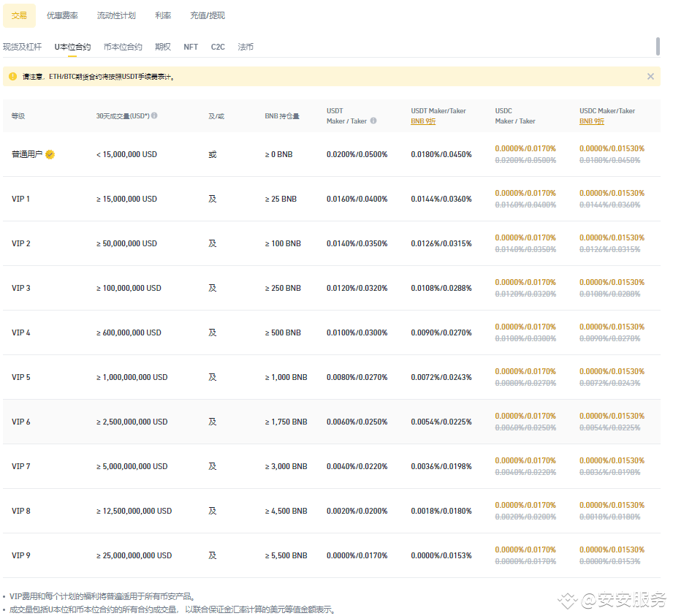The image size is (673, 616).
Task: Go to the 充值/提现 tab
Action: point(208,15)
